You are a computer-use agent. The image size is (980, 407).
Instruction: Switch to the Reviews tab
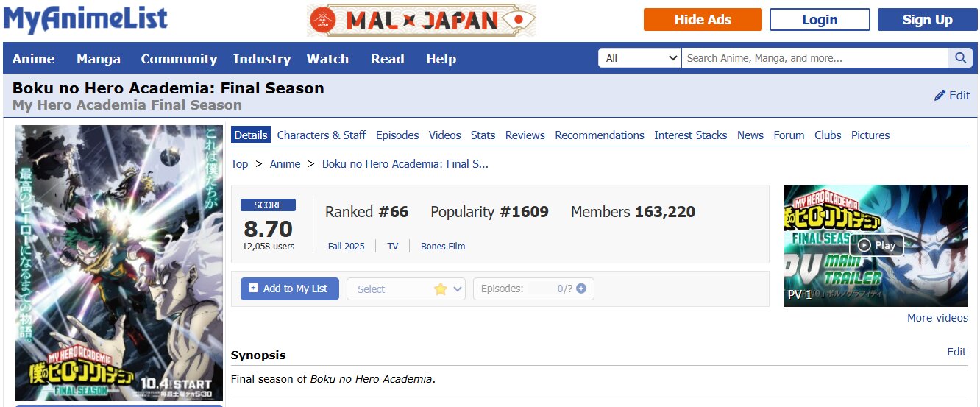tap(525, 135)
